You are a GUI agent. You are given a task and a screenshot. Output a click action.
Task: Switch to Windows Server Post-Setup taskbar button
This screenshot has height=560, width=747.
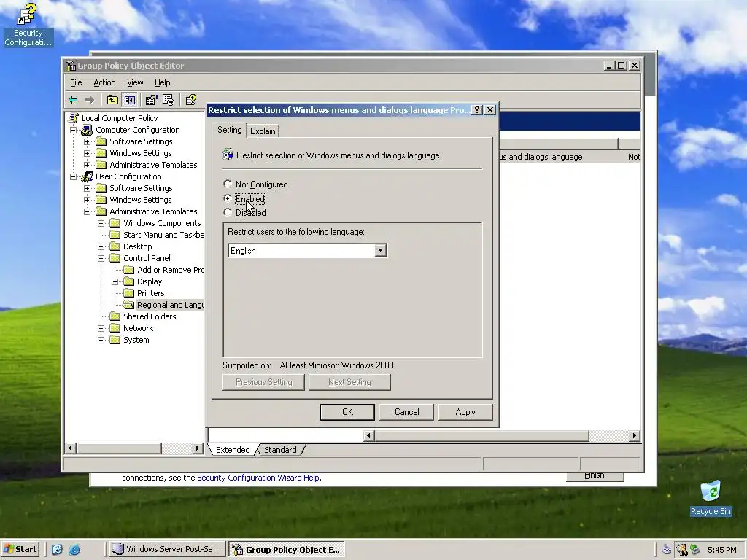[167, 549]
